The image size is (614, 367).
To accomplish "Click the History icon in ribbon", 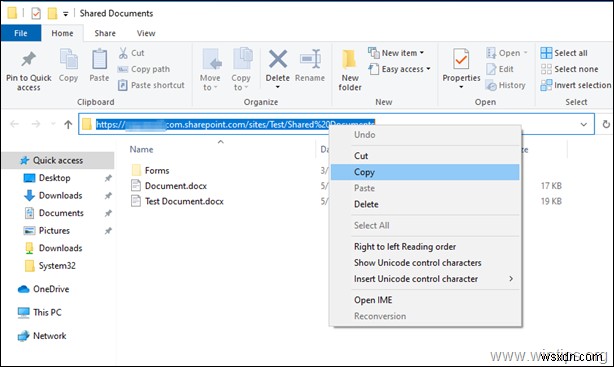I will (491, 85).
